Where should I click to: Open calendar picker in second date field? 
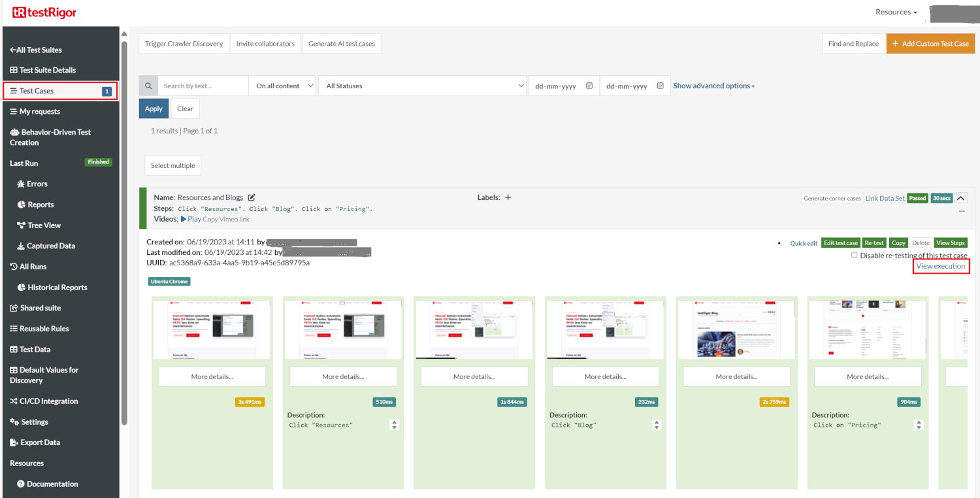click(661, 86)
